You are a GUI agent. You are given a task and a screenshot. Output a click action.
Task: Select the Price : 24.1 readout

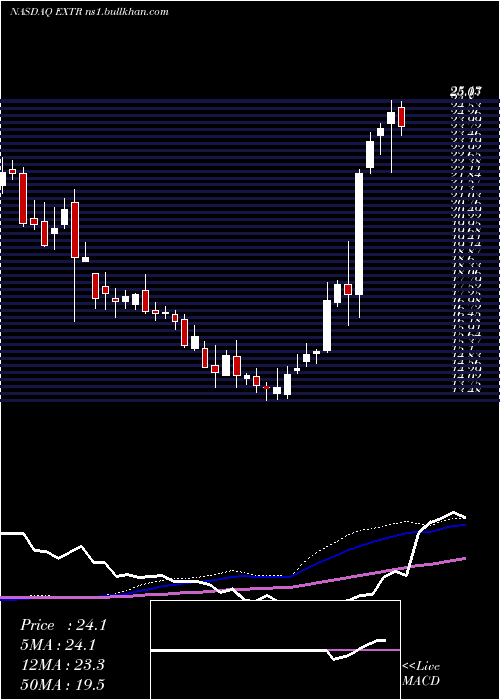63,625
